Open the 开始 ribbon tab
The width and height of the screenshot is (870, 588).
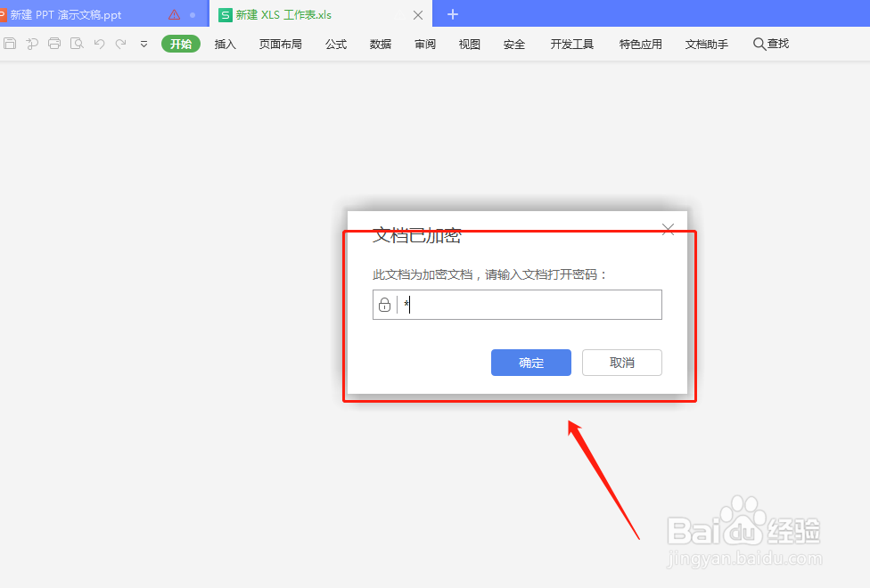point(181,44)
